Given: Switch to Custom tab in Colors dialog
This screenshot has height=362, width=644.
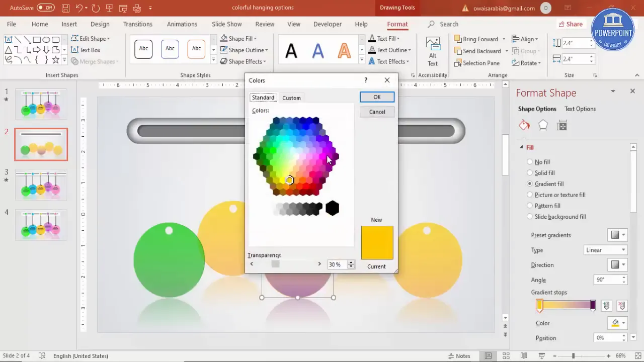Looking at the screenshot, I should 291,98.
